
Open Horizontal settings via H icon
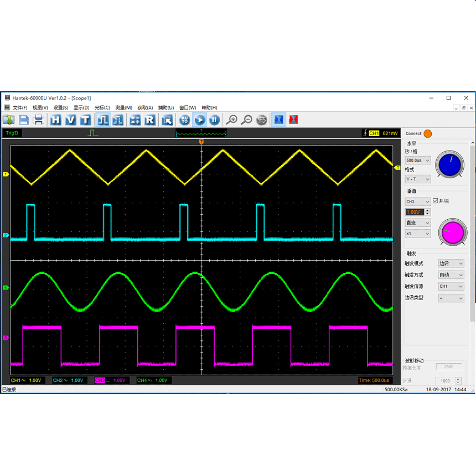click(55, 120)
